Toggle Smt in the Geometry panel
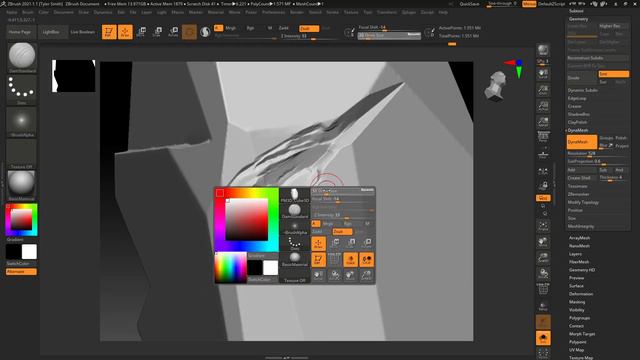Screen dimensions: 640x360 (x=613, y=74)
